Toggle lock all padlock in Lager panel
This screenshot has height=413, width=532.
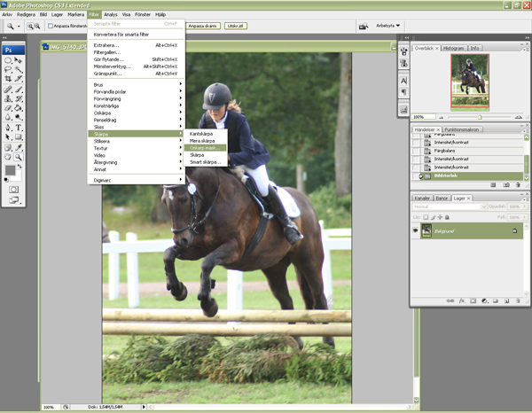pos(447,217)
